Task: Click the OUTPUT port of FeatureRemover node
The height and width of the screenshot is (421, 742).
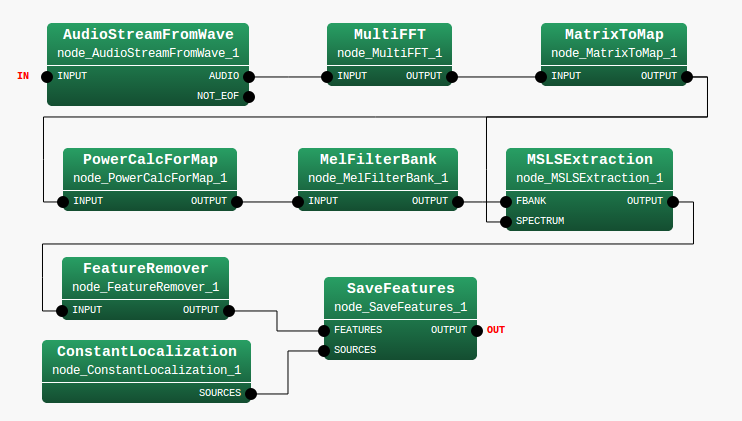Action: pos(230,310)
